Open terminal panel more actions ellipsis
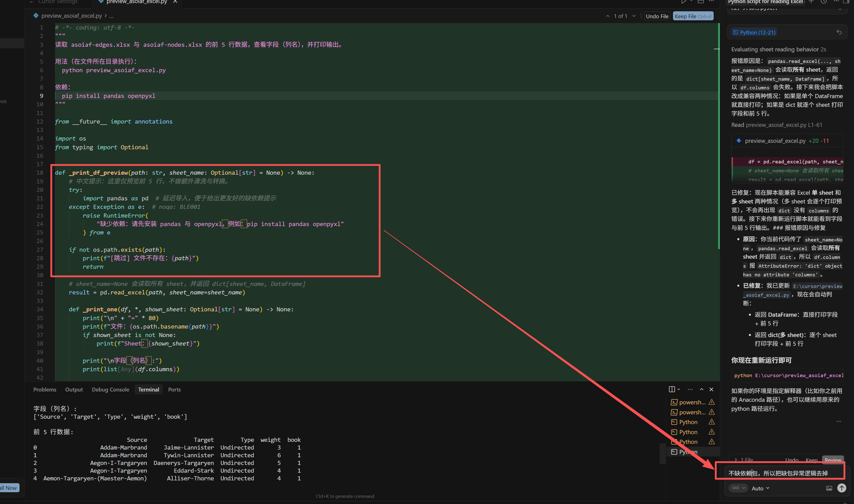 pos(690,389)
